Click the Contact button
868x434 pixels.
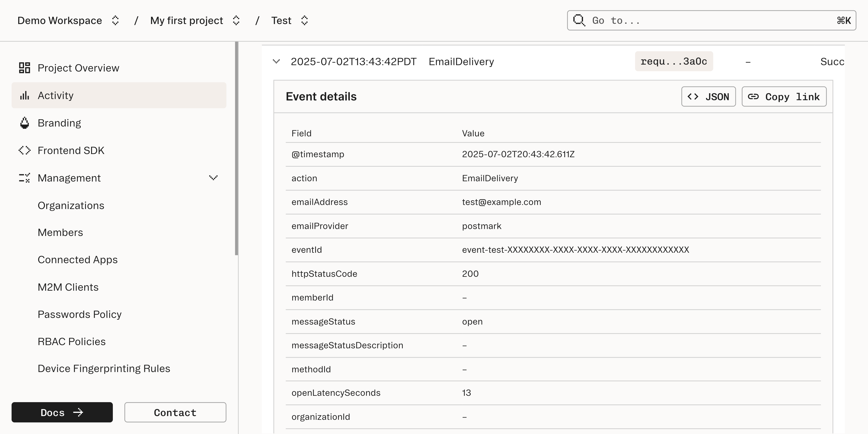coord(175,412)
